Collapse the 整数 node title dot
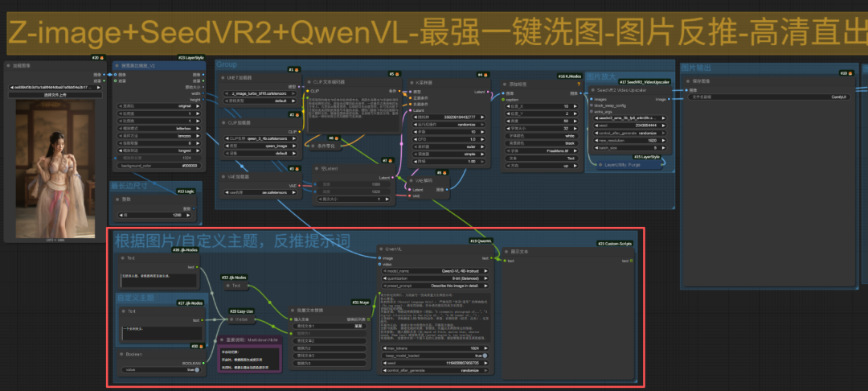The width and height of the screenshot is (868, 391). click(x=117, y=199)
